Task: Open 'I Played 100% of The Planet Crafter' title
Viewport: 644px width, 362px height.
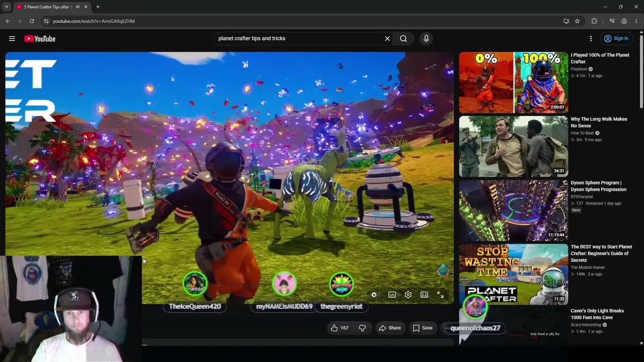Action: [600, 58]
